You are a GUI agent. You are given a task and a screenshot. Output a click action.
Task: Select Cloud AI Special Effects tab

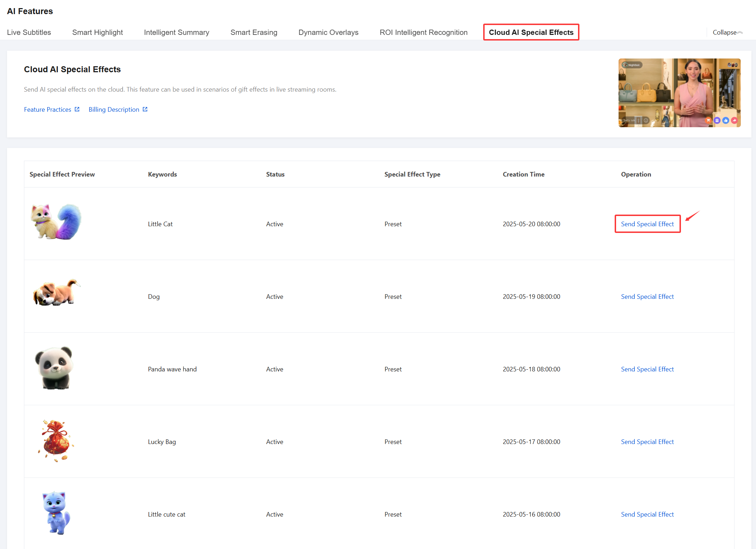pyautogui.click(x=531, y=32)
